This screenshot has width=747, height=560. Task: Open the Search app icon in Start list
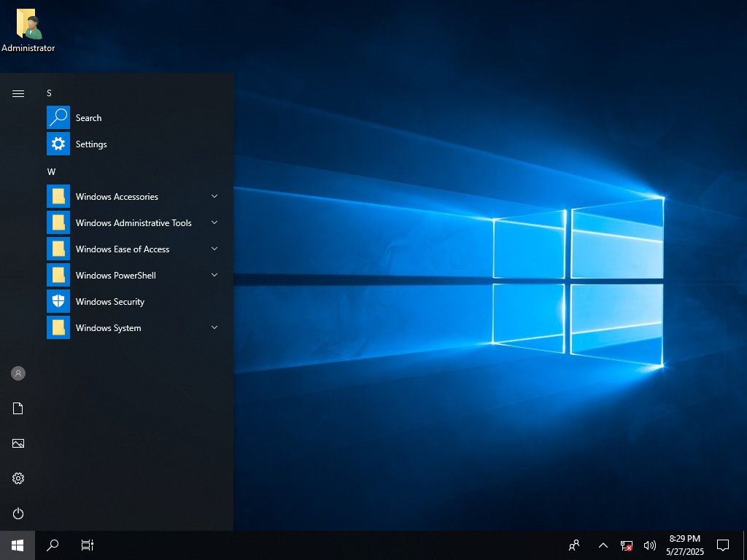[58, 117]
